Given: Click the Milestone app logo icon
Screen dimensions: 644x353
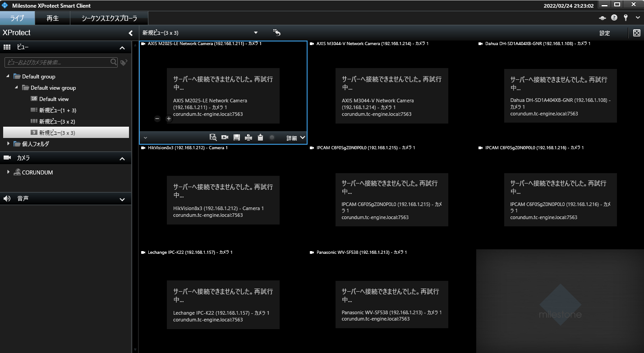Looking at the screenshot, I should tap(5, 5).
